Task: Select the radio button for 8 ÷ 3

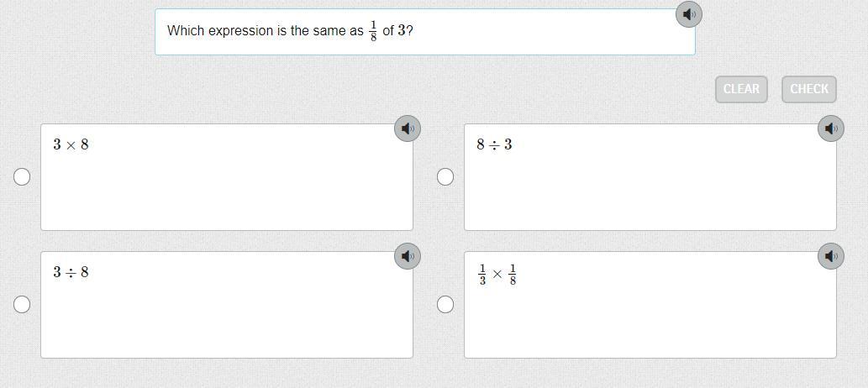Action: (445, 176)
